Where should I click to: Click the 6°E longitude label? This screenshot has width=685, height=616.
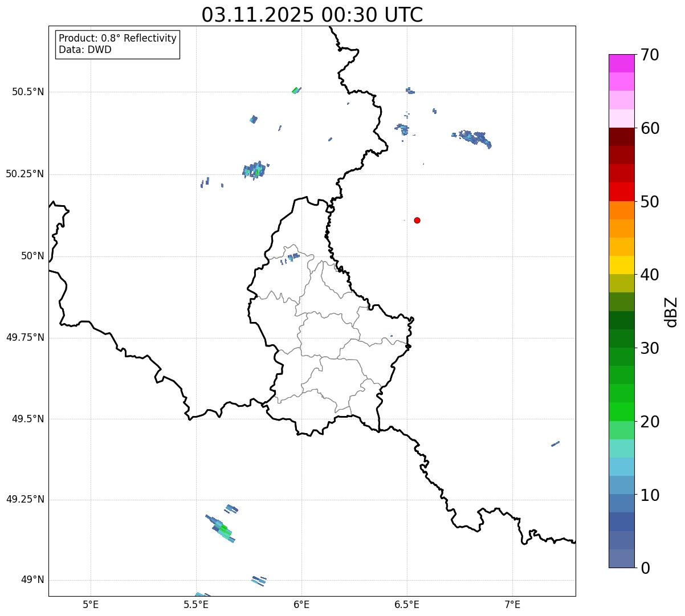point(301,605)
